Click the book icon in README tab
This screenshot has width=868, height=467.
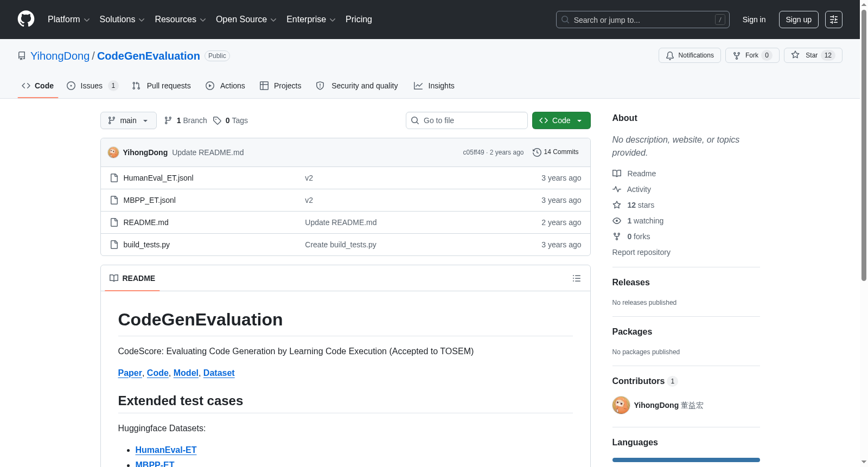point(114,278)
